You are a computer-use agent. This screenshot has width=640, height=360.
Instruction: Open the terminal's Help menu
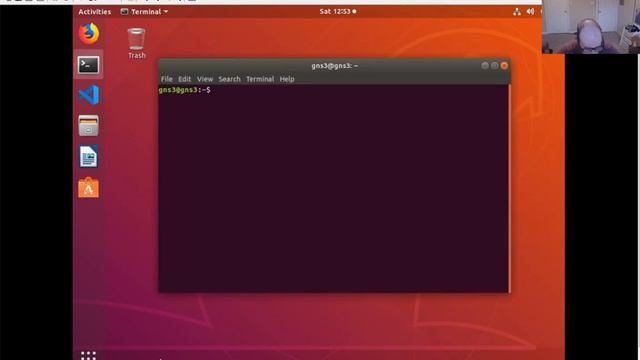[287, 79]
